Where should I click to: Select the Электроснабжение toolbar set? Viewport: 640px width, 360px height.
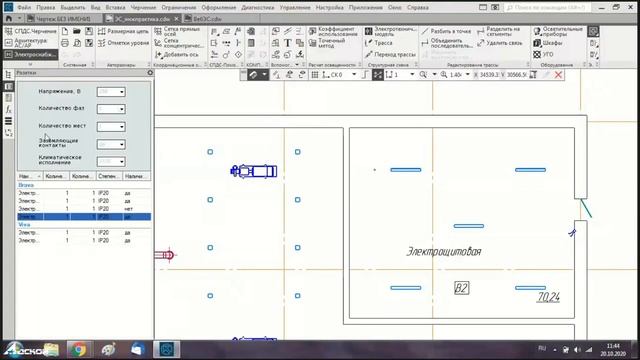(x=31, y=54)
